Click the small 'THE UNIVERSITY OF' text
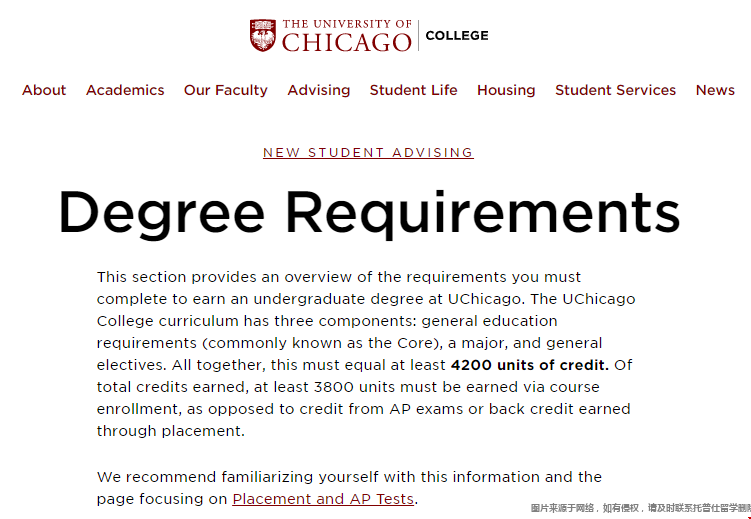Image resolution: width=751 pixels, height=519 pixels. [x=346, y=24]
